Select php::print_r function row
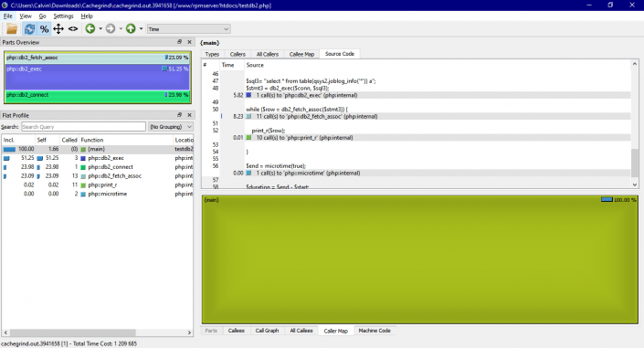Screen dimensions: 644x348 (98, 185)
